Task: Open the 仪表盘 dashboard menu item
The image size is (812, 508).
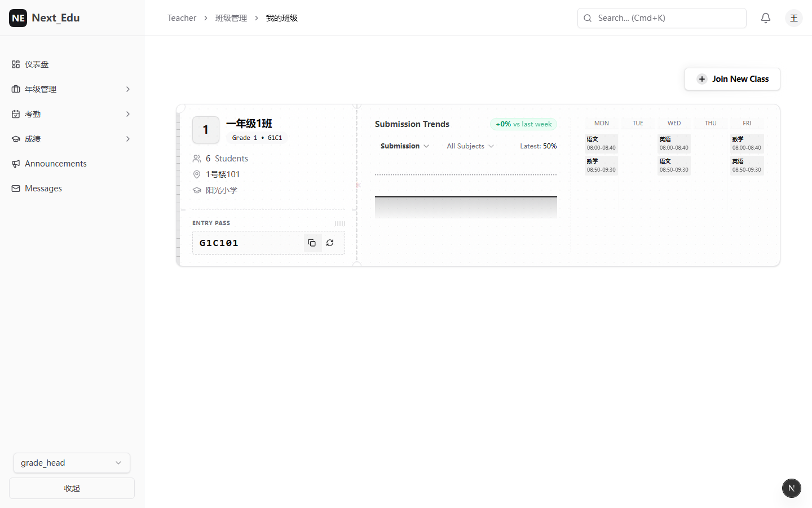Action: (x=72, y=64)
